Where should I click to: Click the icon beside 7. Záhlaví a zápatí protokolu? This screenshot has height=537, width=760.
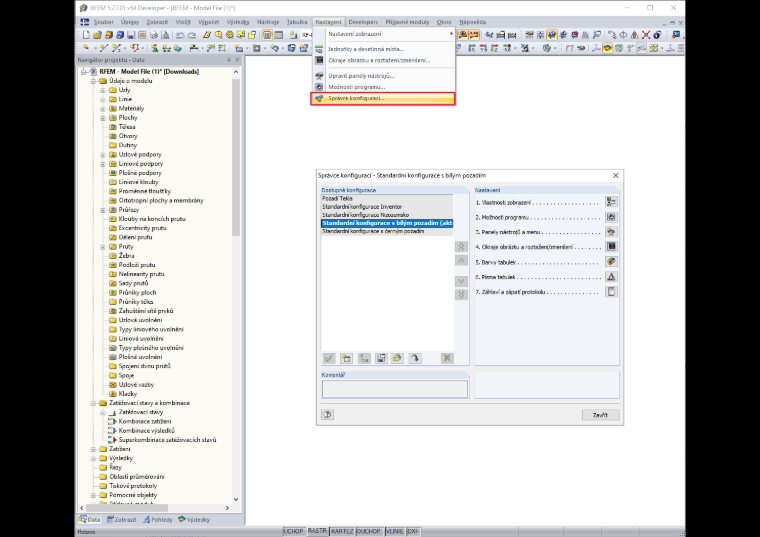[x=611, y=291]
